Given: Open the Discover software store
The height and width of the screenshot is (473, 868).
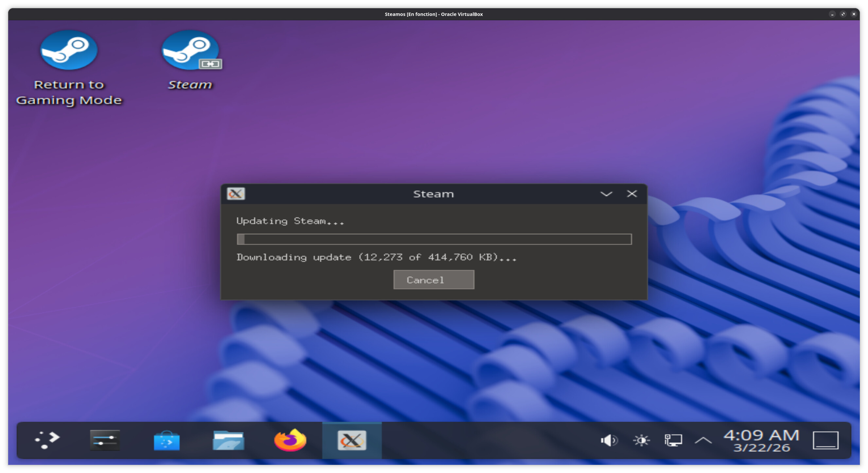Looking at the screenshot, I should (x=166, y=440).
